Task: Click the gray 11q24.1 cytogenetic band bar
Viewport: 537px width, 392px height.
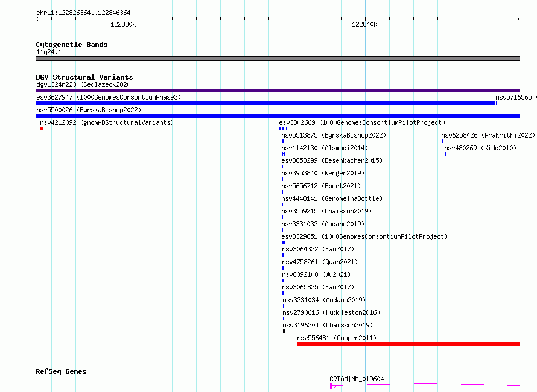Action: pos(278,58)
